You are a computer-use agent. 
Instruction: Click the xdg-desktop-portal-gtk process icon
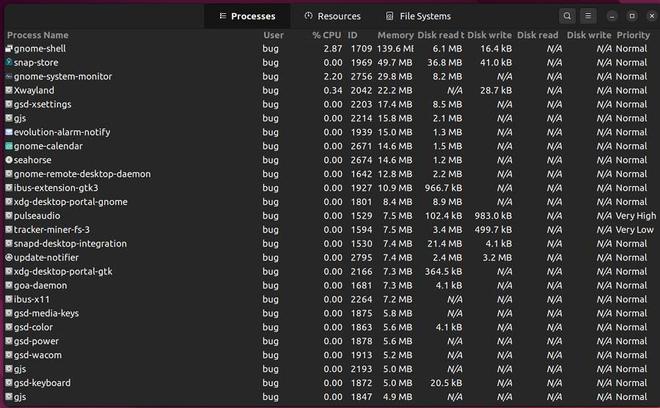click(9, 271)
